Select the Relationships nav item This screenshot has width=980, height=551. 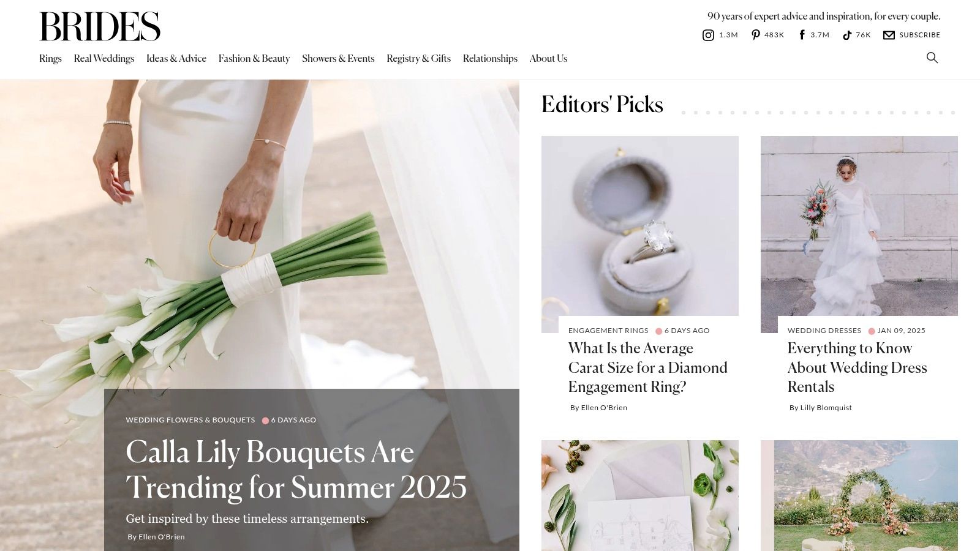click(x=490, y=58)
